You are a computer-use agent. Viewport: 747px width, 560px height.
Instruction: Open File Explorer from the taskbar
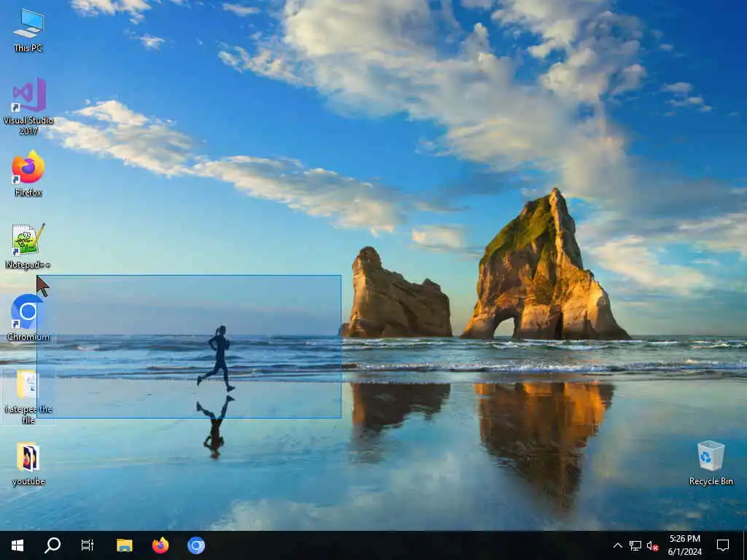124,545
